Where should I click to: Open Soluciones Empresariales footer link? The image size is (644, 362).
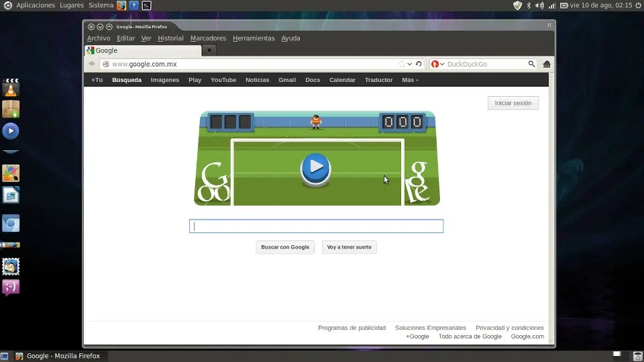tap(431, 328)
